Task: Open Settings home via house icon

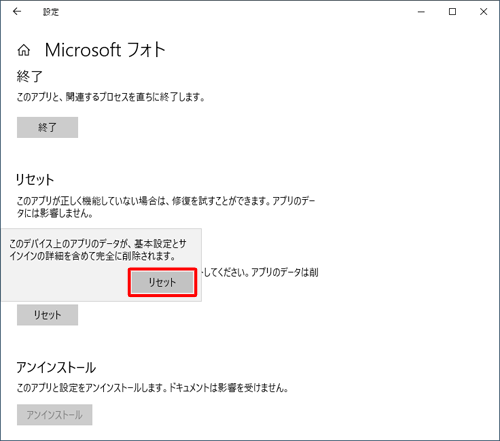Action: click(x=24, y=50)
